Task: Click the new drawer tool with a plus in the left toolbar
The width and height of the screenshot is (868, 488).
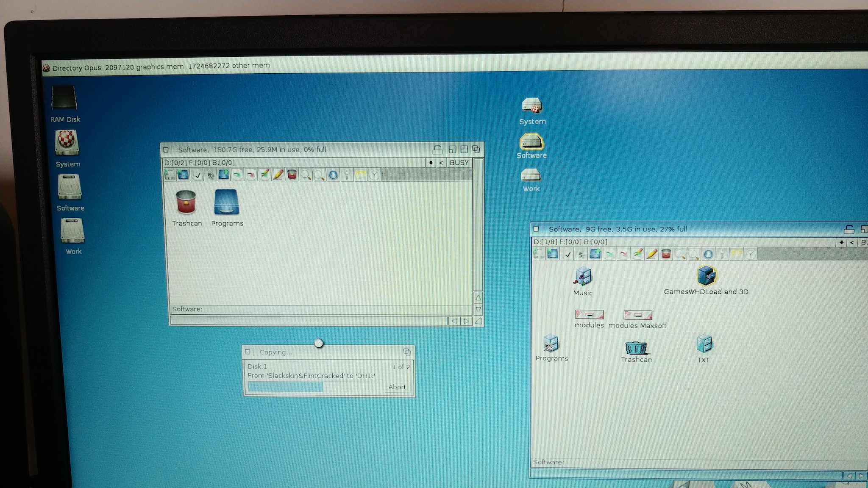Action: point(224,175)
